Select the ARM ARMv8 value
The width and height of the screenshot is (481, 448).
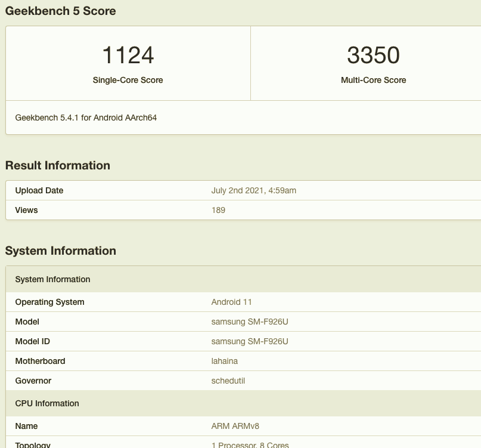click(x=235, y=426)
